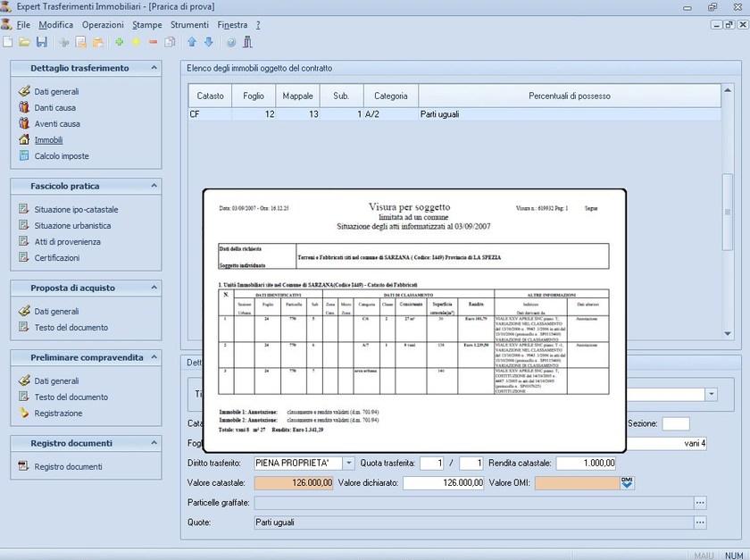Open the Operazioni menu
This screenshot has width=750, height=560.
pos(103,25)
